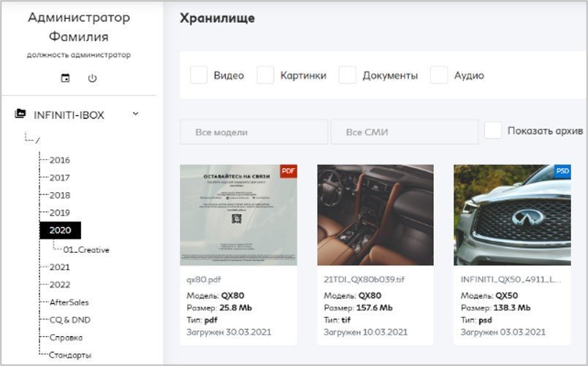This screenshot has width=588, height=366.
Task: Open the 2018 folder
Action: click(x=60, y=195)
